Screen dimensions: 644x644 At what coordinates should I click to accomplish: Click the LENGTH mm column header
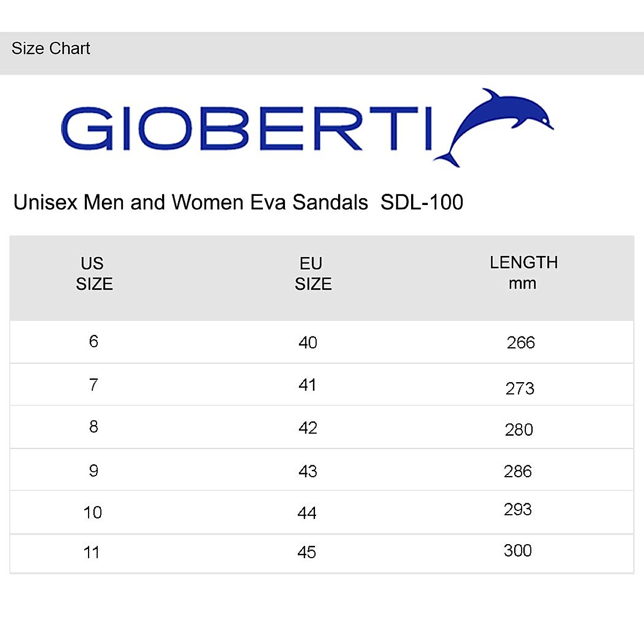pos(523,273)
